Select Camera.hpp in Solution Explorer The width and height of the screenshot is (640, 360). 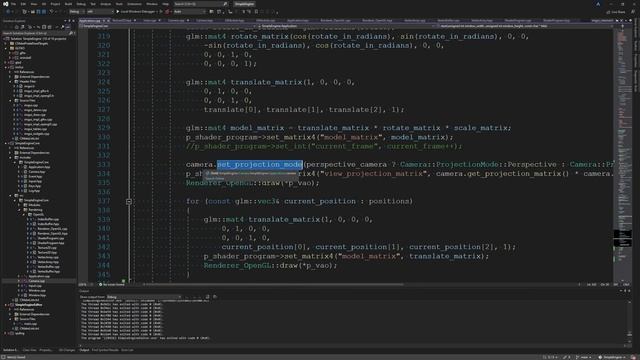(37, 172)
